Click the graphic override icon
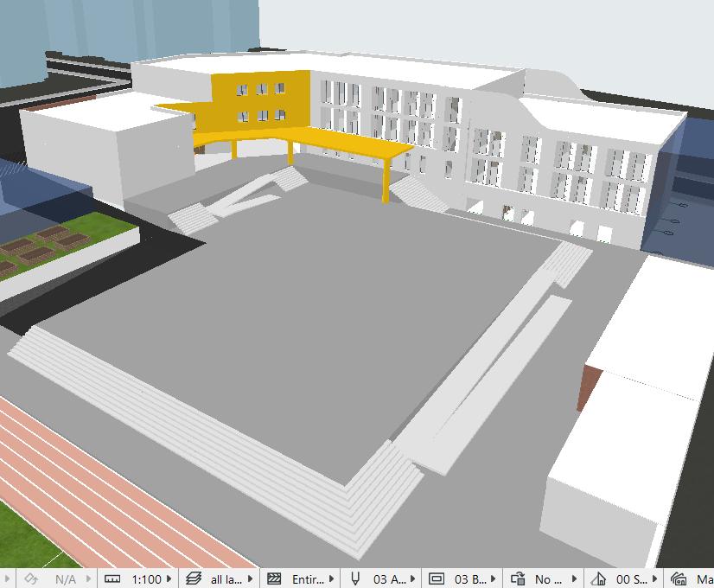The image size is (714, 588). pos(518,578)
